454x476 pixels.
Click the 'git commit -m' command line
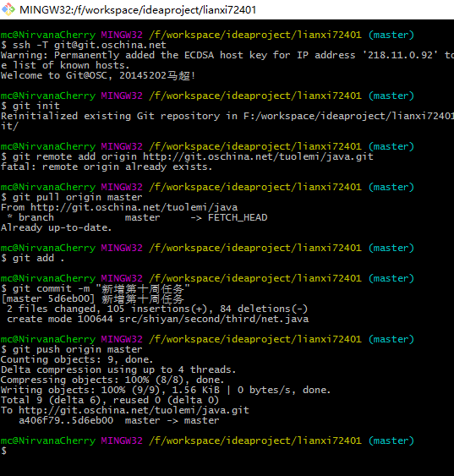click(x=96, y=288)
